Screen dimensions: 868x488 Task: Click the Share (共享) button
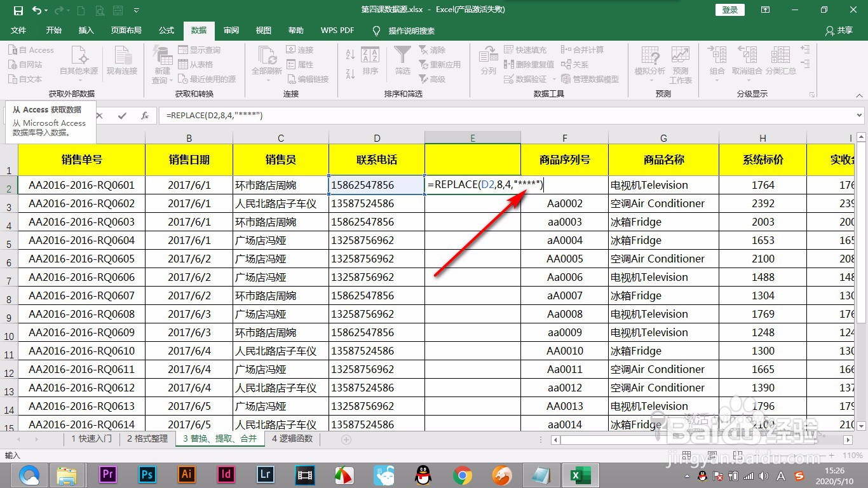point(839,30)
